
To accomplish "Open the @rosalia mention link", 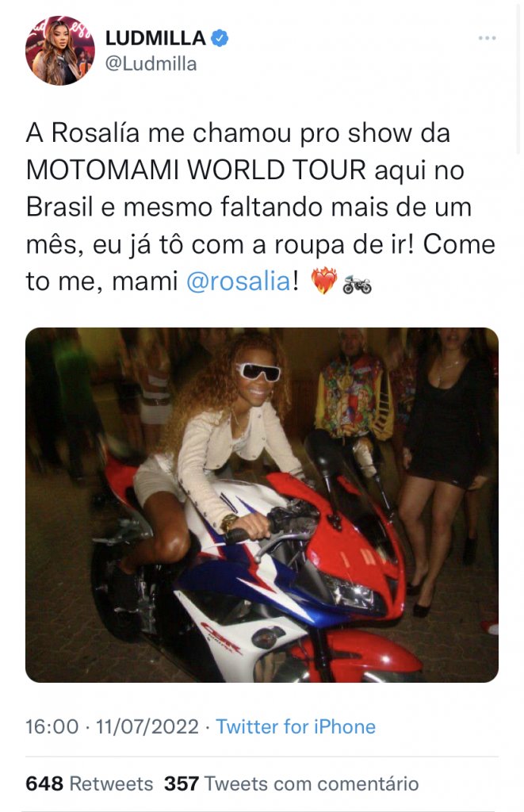I will click(x=238, y=282).
